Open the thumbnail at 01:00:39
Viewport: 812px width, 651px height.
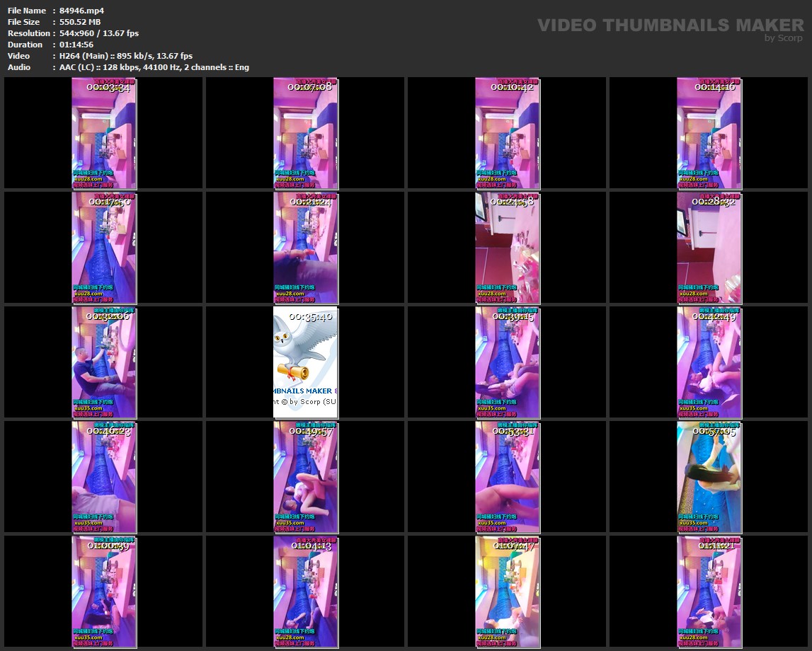(103, 592)
